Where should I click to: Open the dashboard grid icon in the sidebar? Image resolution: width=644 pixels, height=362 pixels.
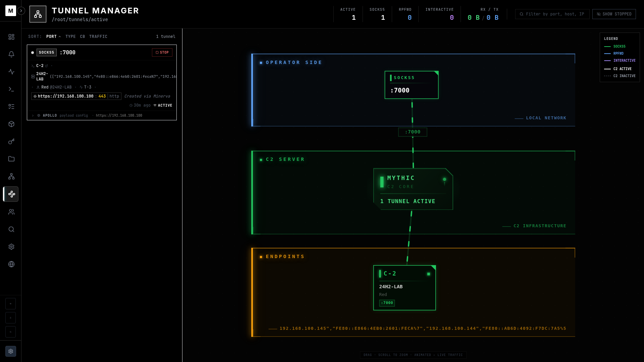point(11,37)
